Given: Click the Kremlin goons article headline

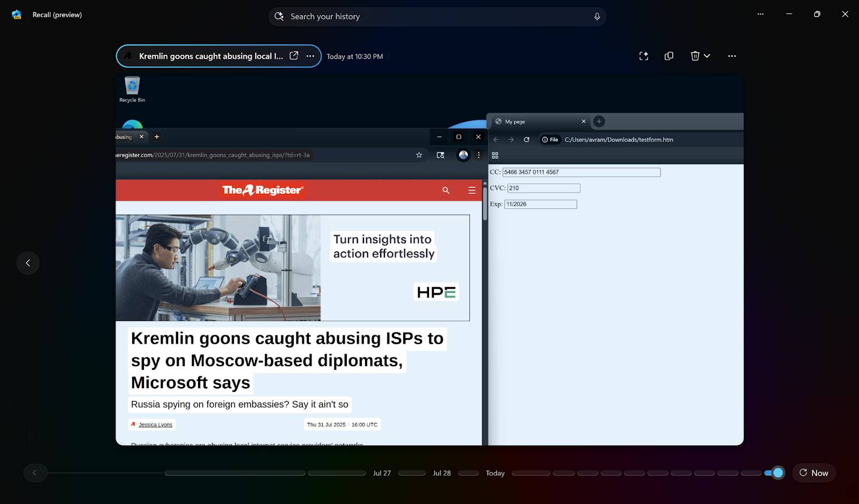Looking at the screenshot, I should pos(287,360).
